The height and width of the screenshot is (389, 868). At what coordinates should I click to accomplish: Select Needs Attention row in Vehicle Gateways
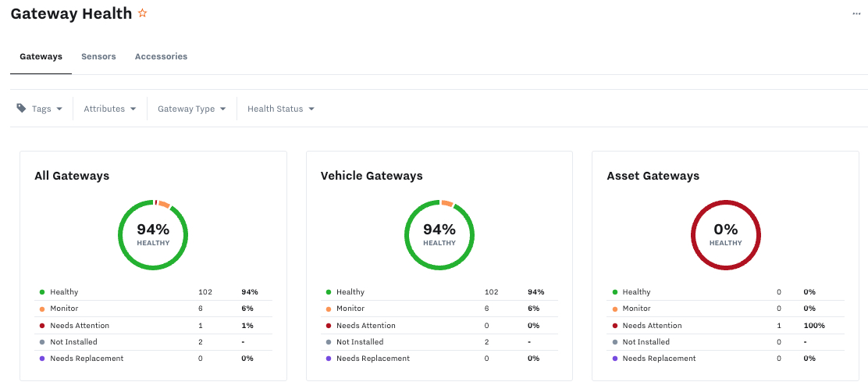pos(439,325)
